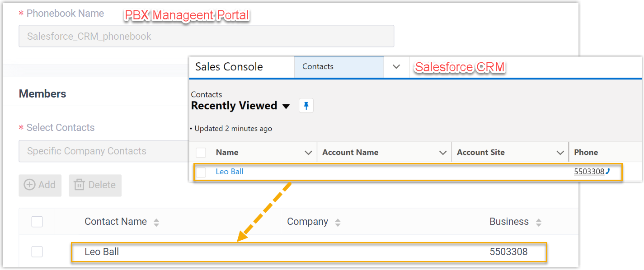The width and height of the screenshot is (644, 270).
Task: Sort by Business column arrows
Action: (x=538, y=222)
